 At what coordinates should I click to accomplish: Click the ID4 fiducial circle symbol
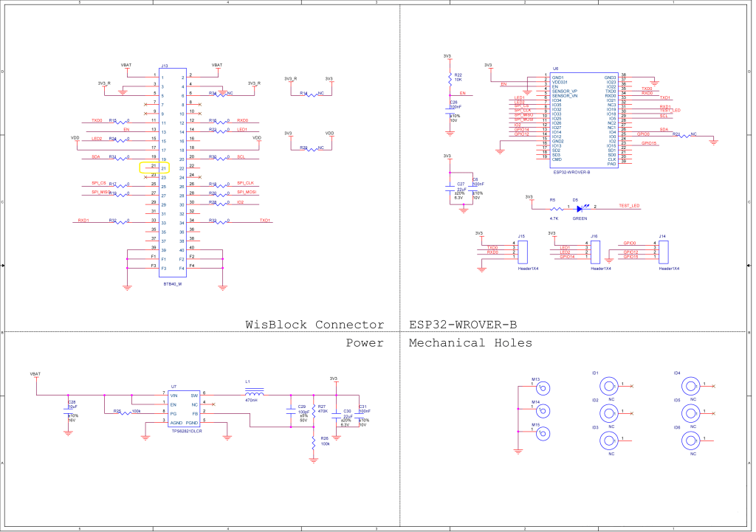[690, 385]
